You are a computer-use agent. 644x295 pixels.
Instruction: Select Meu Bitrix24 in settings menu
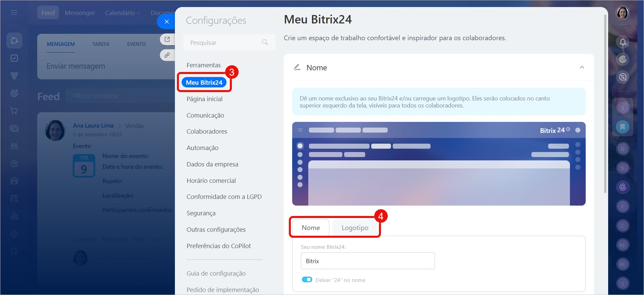click(x=204, y=82)
